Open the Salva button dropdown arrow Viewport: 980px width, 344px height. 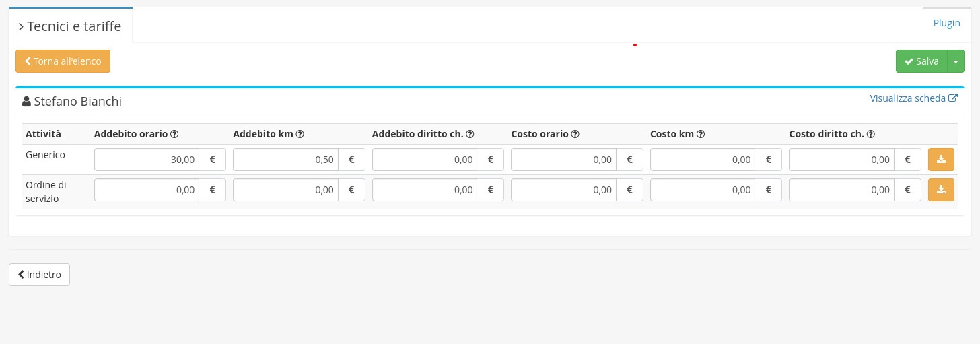pos(956,61)
